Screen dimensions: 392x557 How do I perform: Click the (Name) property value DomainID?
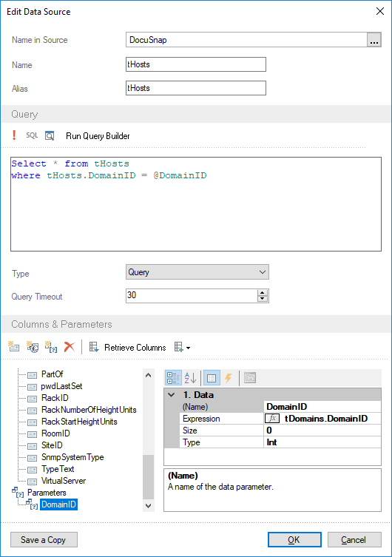[322, 407]
